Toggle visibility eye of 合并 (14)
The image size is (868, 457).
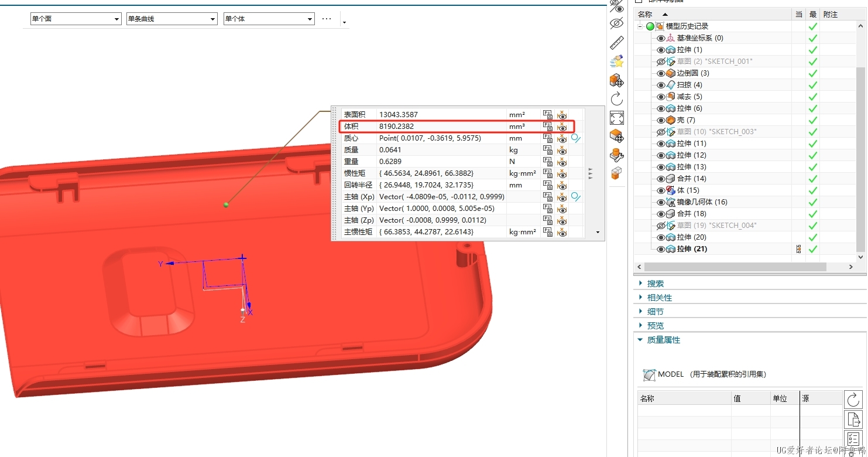tap(661, 179)
